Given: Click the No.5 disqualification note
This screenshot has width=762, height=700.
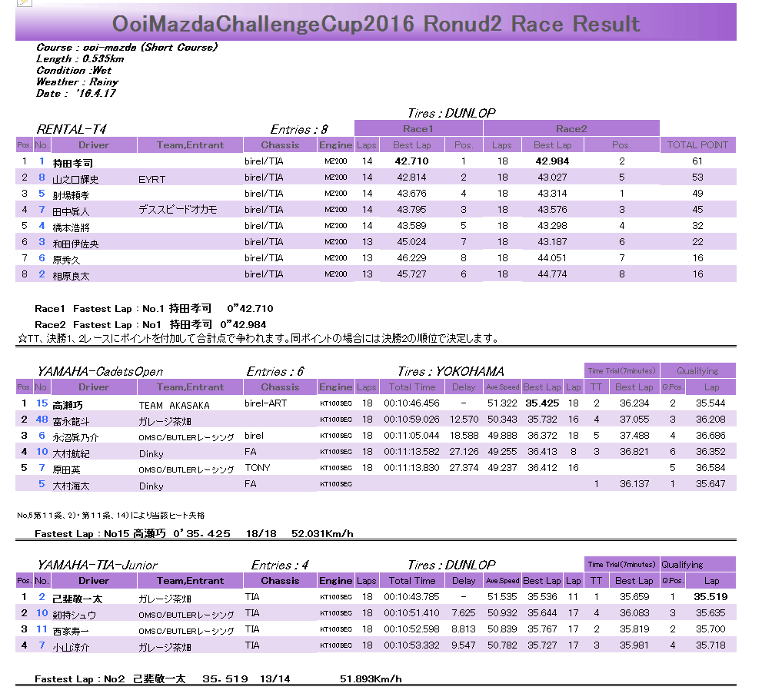Looking at the screenshot, I should coord(111,515).
